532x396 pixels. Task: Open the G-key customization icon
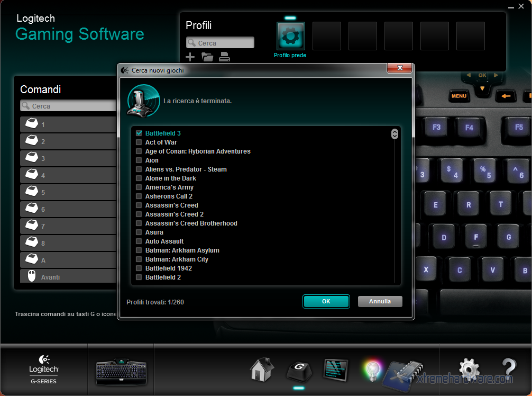299,370
